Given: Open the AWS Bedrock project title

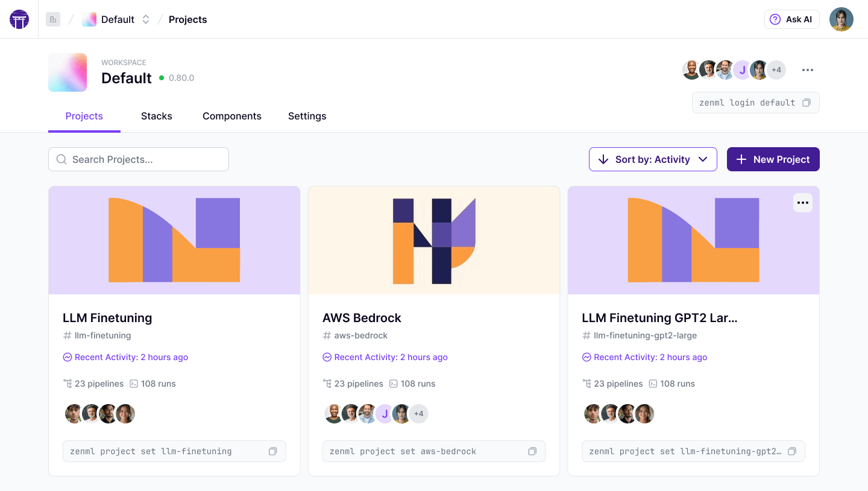Looking at the screenshot, I should click(x=362, y=318).
